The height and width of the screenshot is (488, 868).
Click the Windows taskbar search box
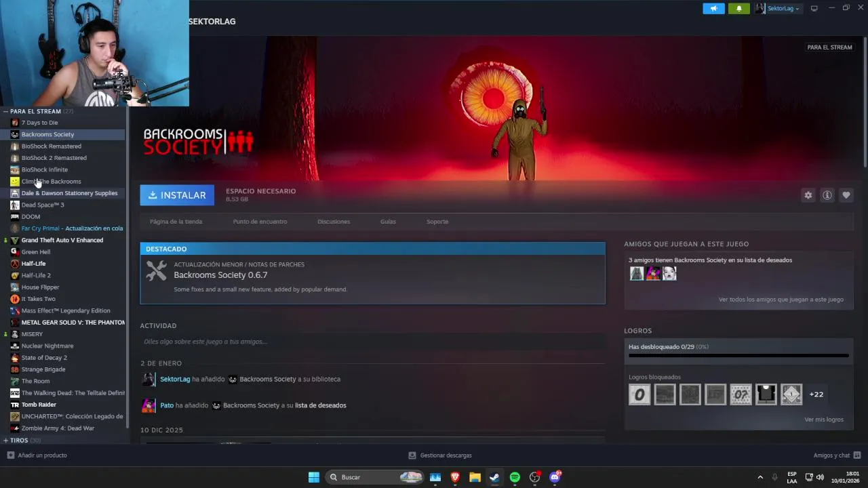(x=374, y=477)
